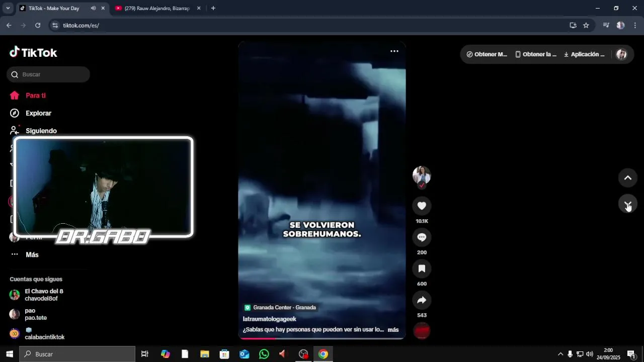Open comments via the speech bubble icon
The image size is (644, 362).
coord(422,237)
